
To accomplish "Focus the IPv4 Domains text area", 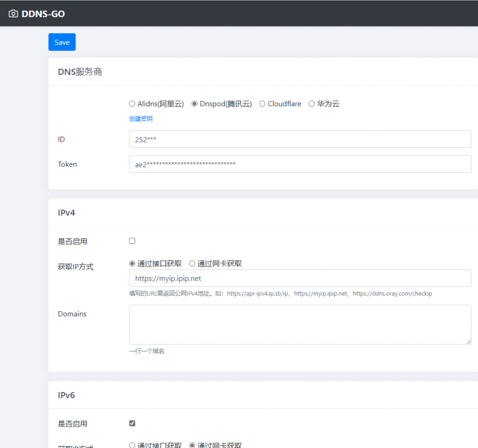I will [300, 325].
